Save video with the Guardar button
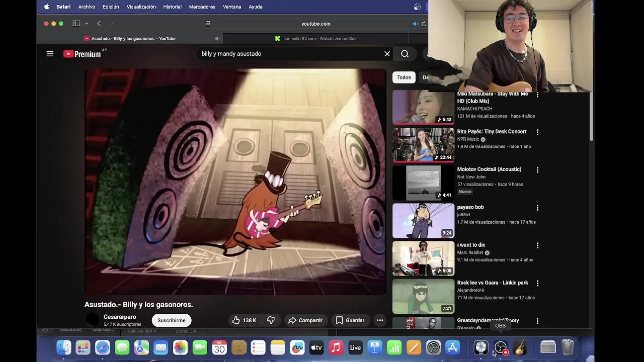The width and height of the screenshot is (644, 362). point(350,320)
